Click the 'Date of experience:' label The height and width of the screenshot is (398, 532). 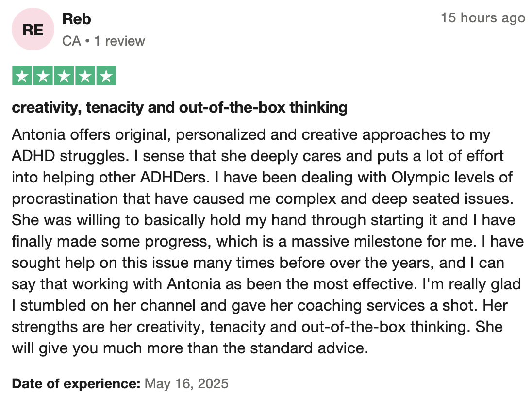click(x=76, y=383)
